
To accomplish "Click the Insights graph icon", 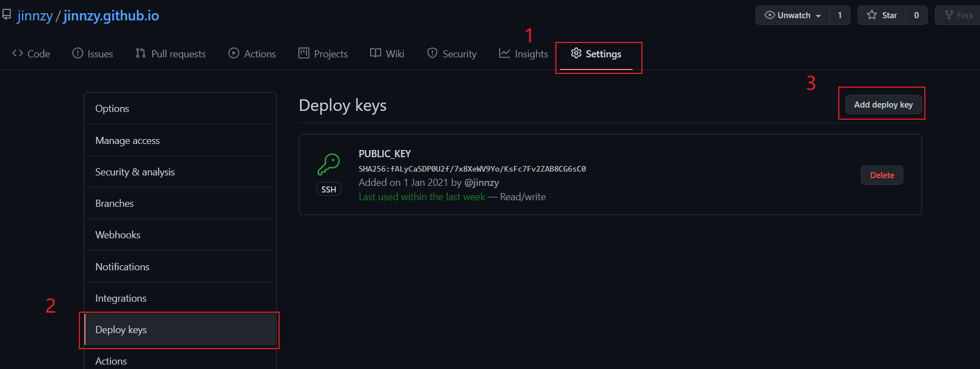I will coord(505,54).
